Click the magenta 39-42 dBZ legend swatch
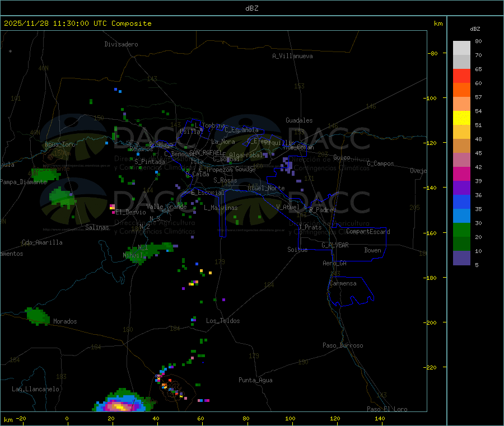The width and height of the screenshot is (504, 426). point(461,174)
